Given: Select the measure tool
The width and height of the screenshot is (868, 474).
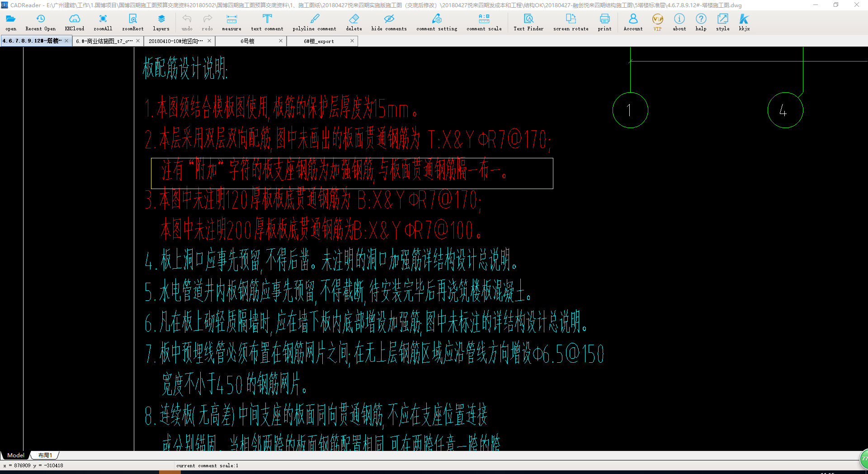Looking at the screenshot, I should [x=231, y=22].
